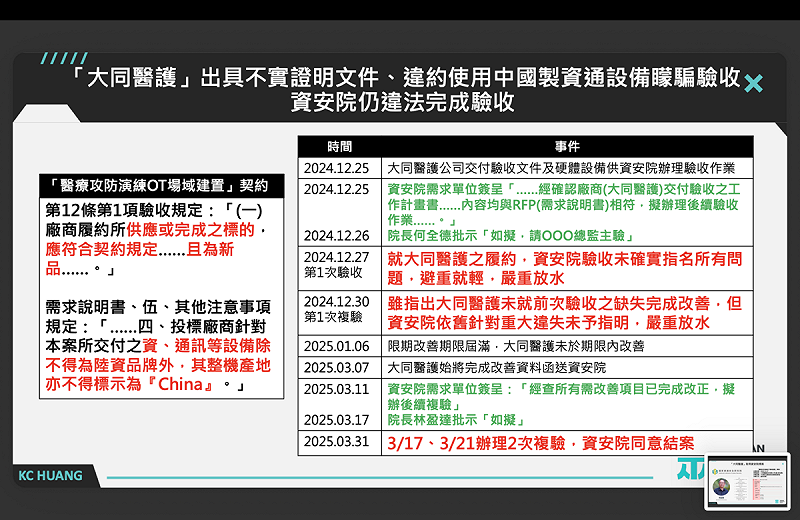Click the 2025.03.11 date entry
The width and height of the screenshot is (800, 520).
point(336,389)
